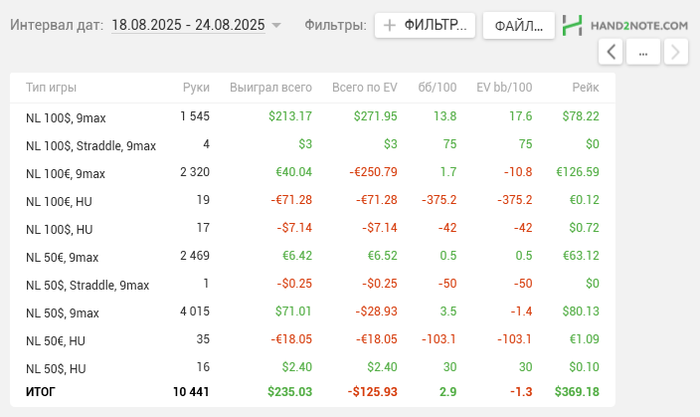Go to the previous page arrow
Image resolution: width=700 pixels, height=417 pixels.
612,51
